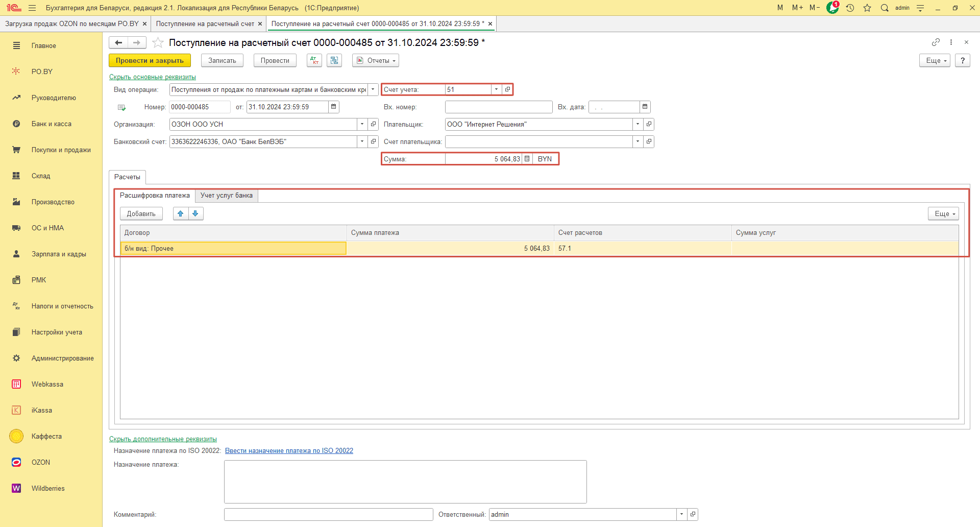980x527 pixels.
Task: Click the Номер field 0000-000485
Action: (200, 107)
